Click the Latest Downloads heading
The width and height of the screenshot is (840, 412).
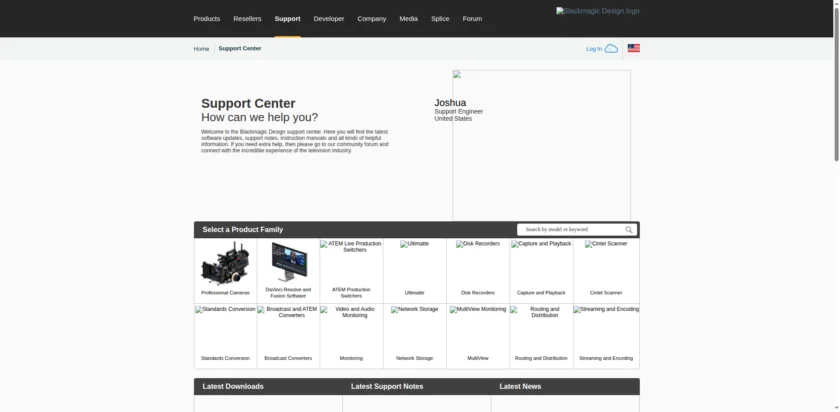pyautogui.click(x=233, y=386)
